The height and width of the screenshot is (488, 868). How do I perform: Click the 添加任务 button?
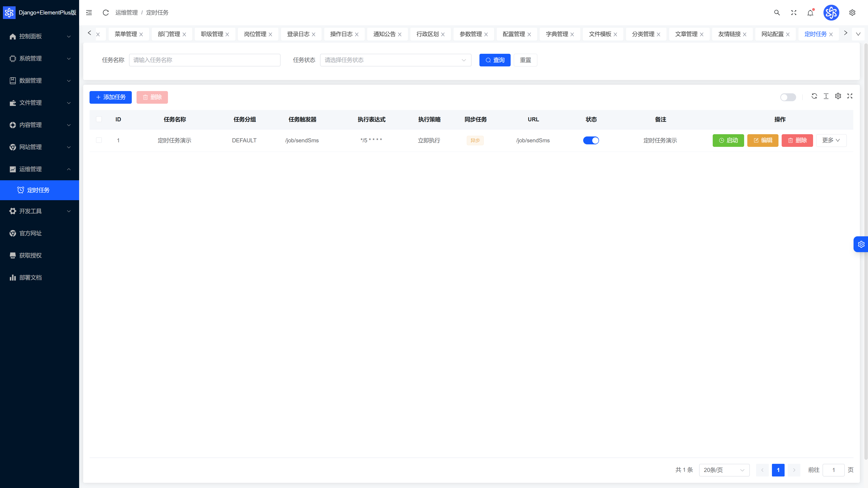(x=111, y=97)
